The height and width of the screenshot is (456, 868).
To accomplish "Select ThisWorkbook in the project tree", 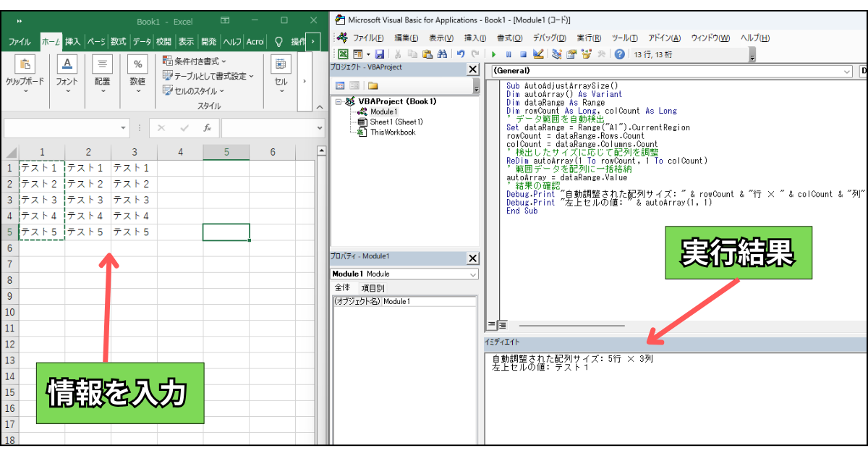I will point(393,132).
